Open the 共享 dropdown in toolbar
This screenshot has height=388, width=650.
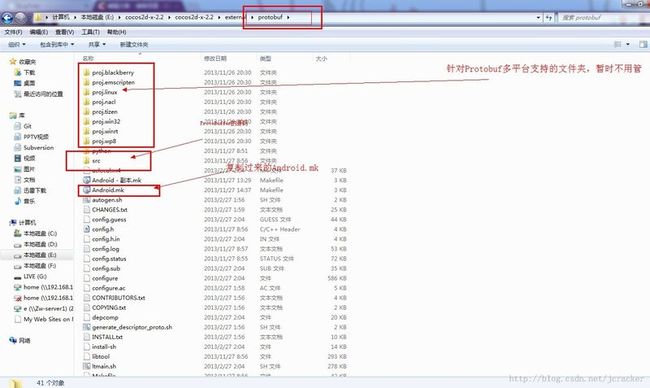[97, 44]
